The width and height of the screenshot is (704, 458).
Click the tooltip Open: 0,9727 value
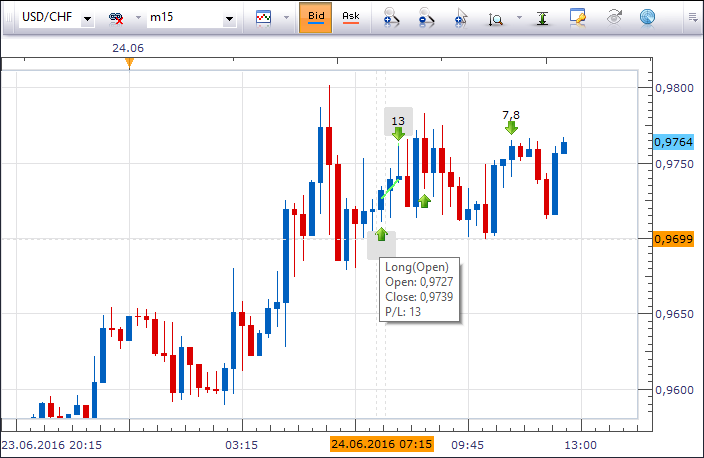click(419, 282)
